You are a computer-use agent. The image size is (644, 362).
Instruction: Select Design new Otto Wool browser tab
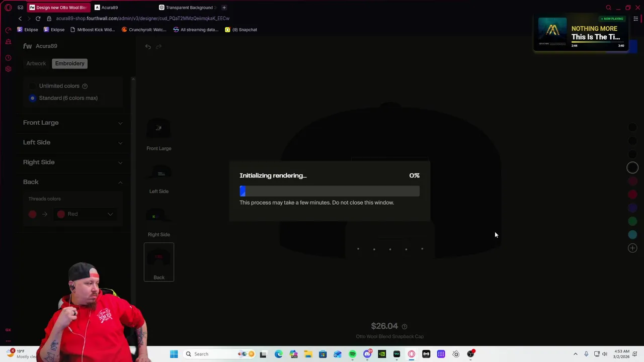[x=58, y=8]
